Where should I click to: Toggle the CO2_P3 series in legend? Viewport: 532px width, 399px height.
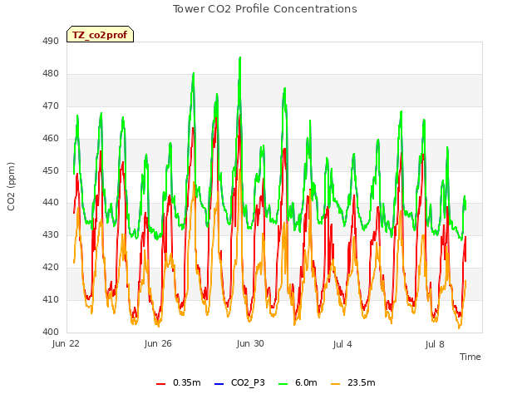point(239,383)
